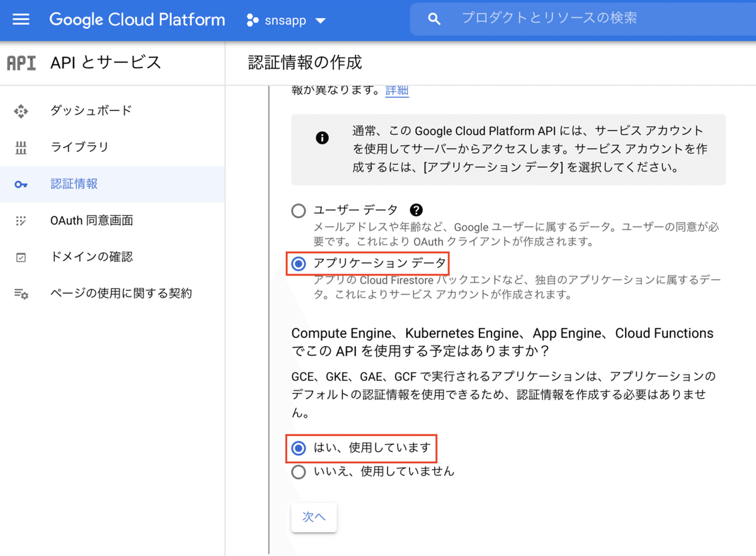756x556 pixels.
Task: Select the アプリケーション データ radio button
Action: [299, 264]
